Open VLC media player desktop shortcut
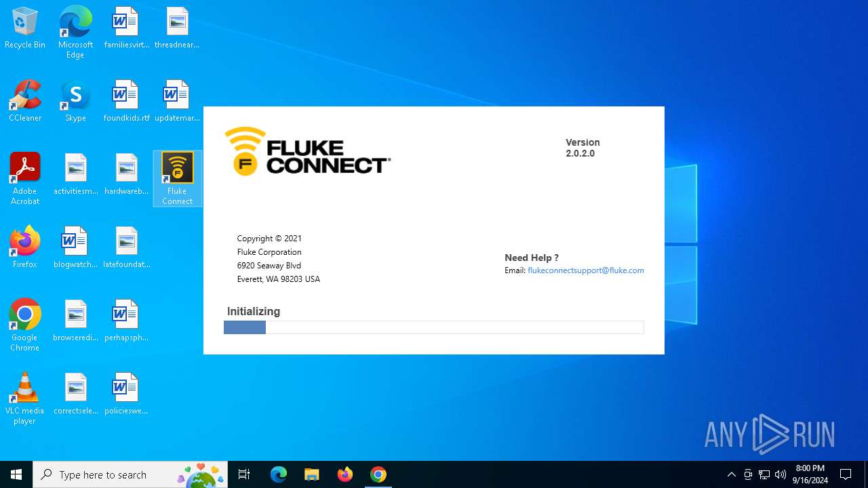868x488 pixels. [x=25, y=399]
